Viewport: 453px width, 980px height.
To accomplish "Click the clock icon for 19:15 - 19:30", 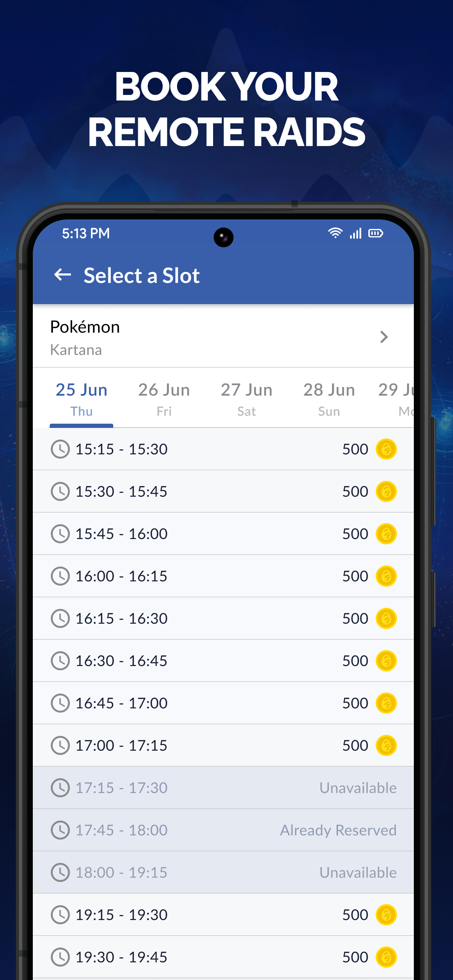I will (60, 914).
